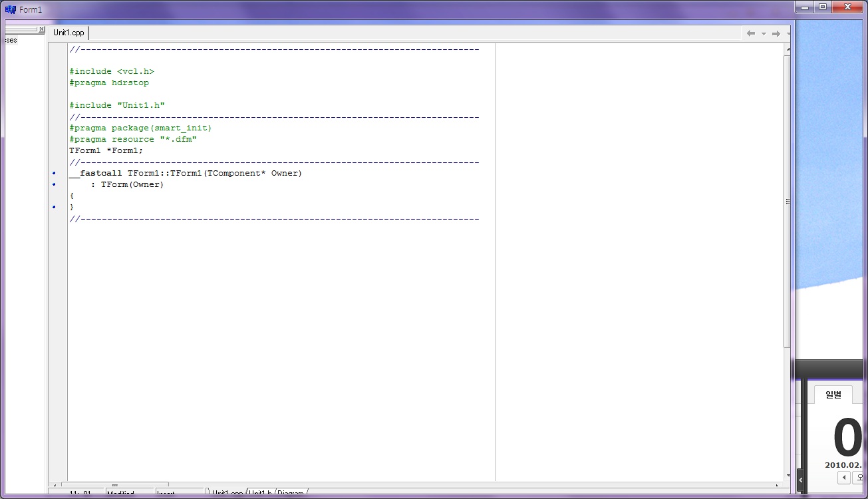This screenshot has width=868, height=499.
Task: Click the Insert mode status bar panel
Action: pos(180,494)
